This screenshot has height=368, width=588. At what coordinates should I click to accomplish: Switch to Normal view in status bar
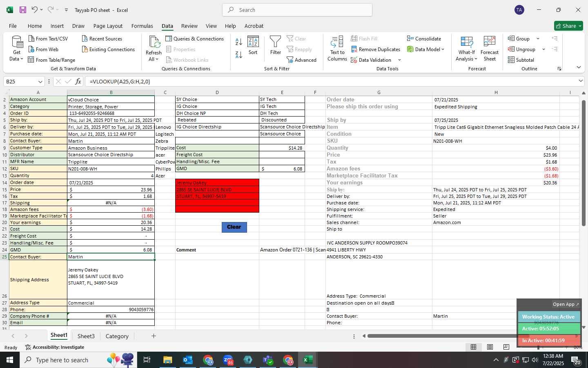click(473, 347)
